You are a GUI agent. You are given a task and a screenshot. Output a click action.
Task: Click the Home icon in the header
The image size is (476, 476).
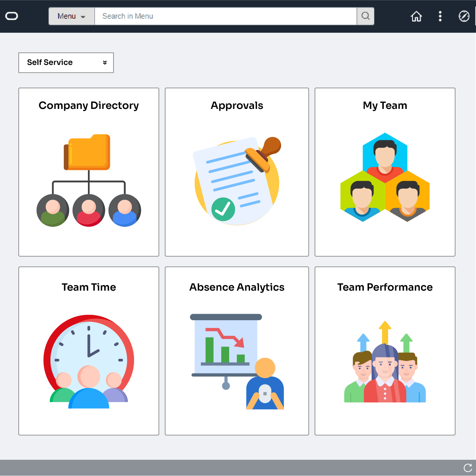click(416, 16)
